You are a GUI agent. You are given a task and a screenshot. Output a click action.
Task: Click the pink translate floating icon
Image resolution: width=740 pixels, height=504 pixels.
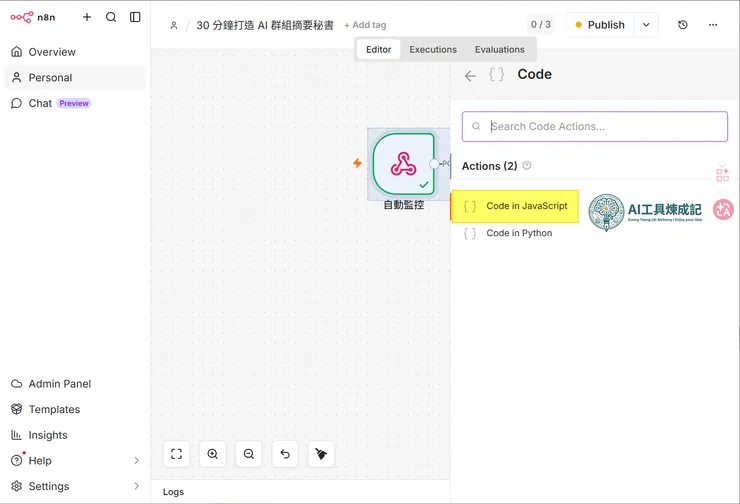pos(723,210)
